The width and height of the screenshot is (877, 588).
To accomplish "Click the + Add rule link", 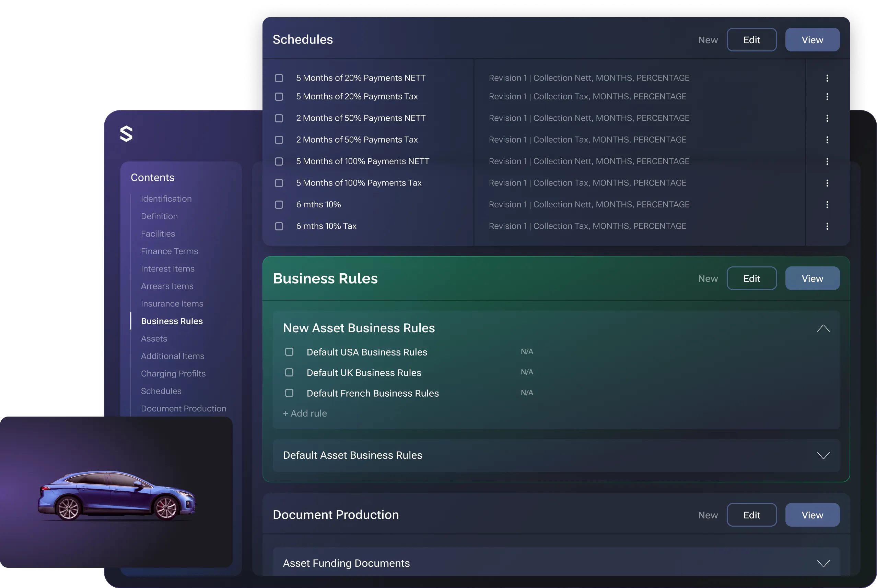I will point(305,413).
